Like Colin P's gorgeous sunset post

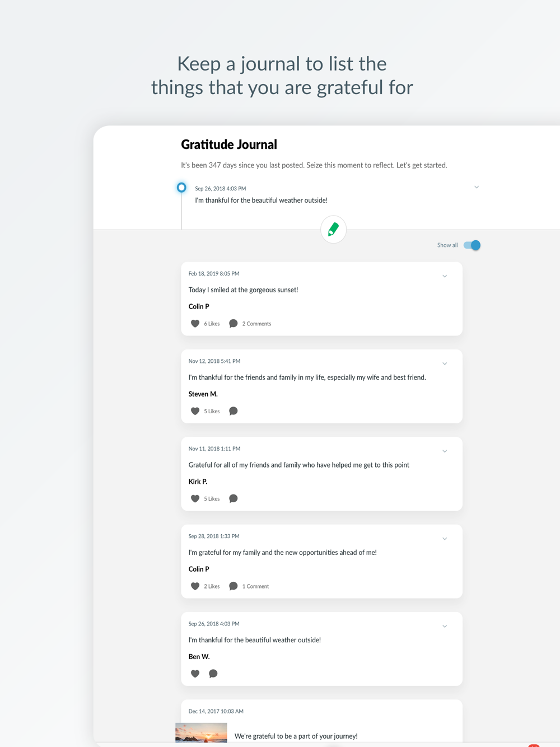coord(195,324)
